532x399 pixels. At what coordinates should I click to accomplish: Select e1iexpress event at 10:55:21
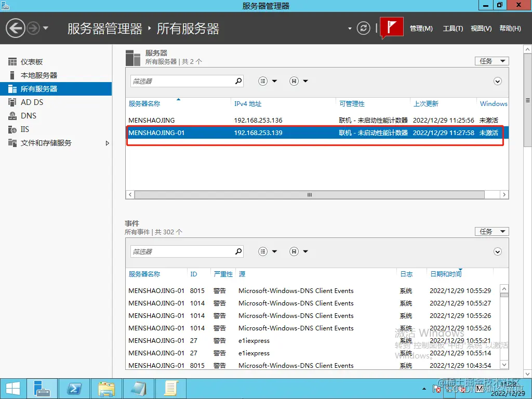coord(312,341)
